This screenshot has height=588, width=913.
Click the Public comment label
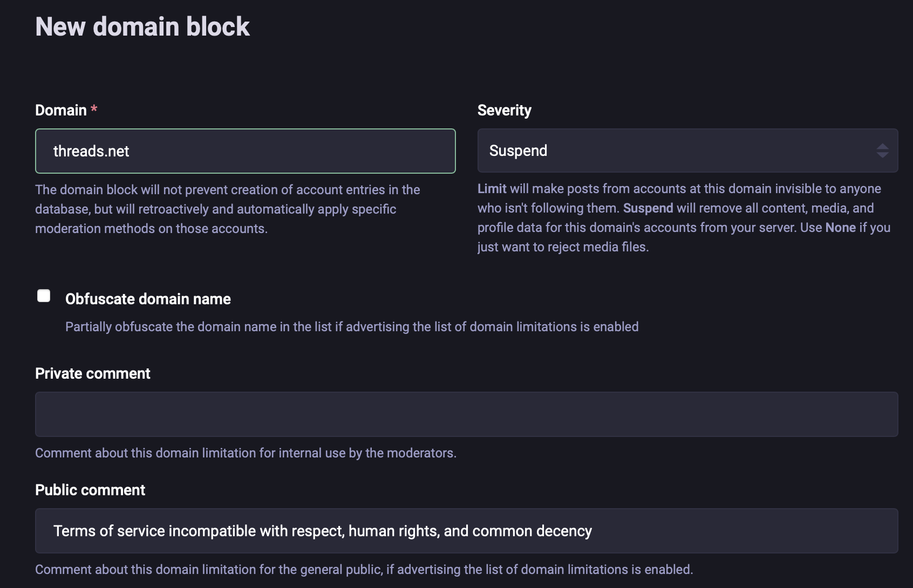[x=90, y=490]
